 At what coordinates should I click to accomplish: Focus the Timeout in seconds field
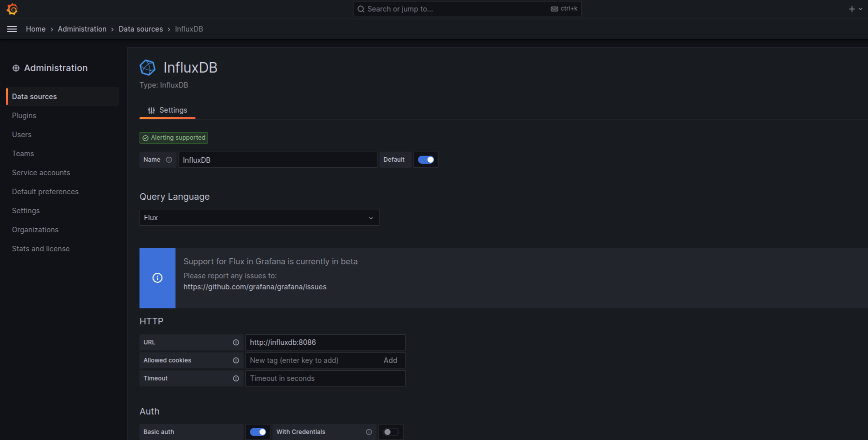point(325,378)
